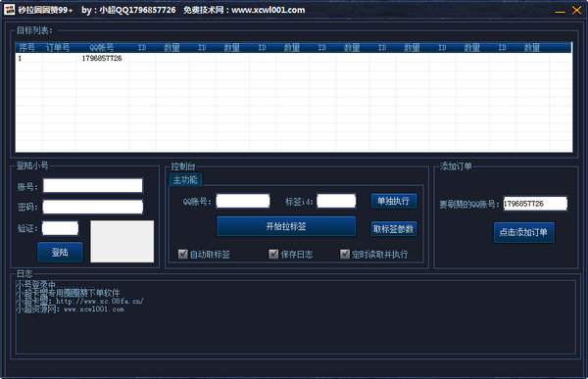588x379 pixels.
Task: Toggle the 自动取标签 checkbox
Action: [182, 255]
